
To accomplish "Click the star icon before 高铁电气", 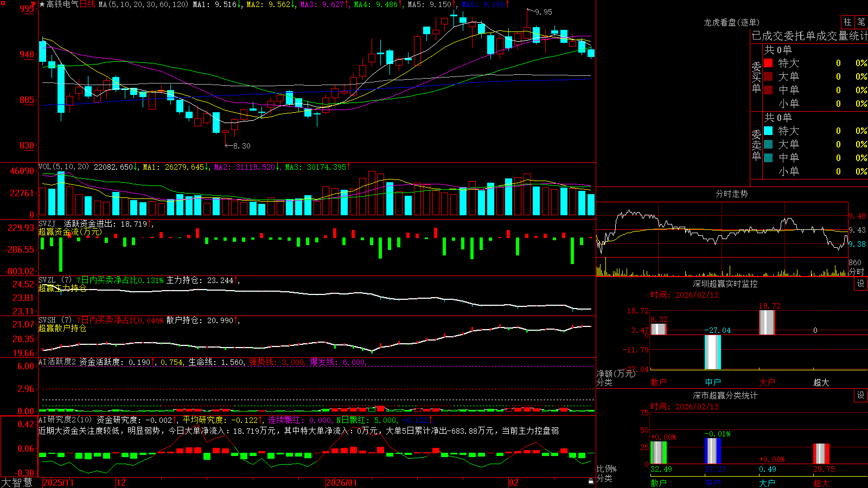I will pyautogui.click(x=42, y=4).
